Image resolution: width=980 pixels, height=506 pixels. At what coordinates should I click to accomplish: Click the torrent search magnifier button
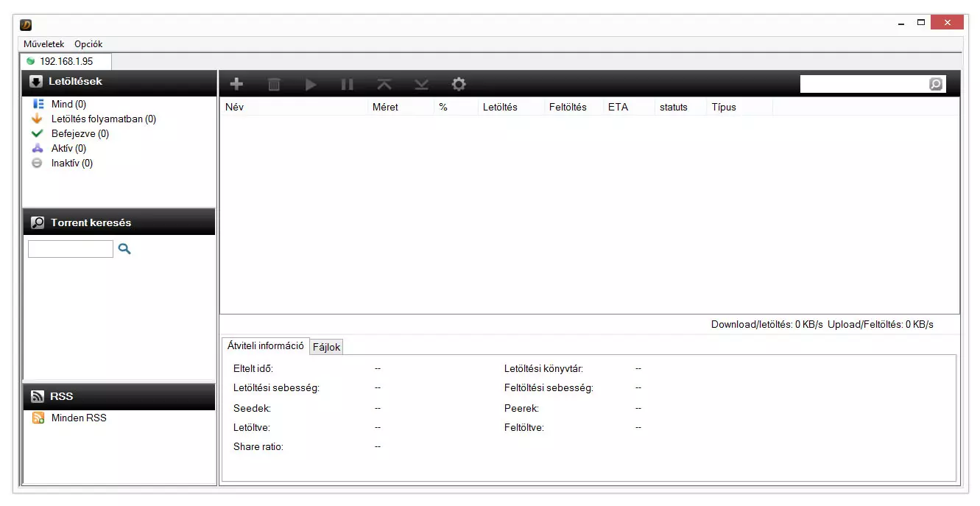click(124, 249)
